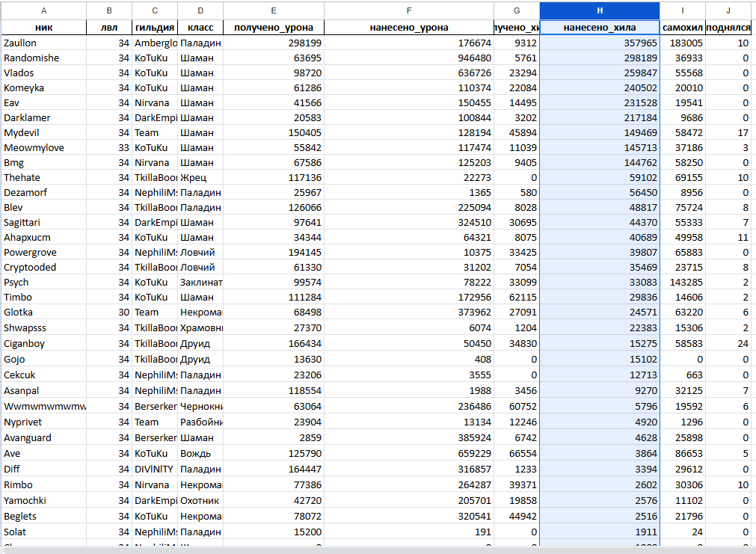The width and height of the screenshot is (756, 554).
Task: Select column G header
Action: pyautogui.click(x=517, y=10)
